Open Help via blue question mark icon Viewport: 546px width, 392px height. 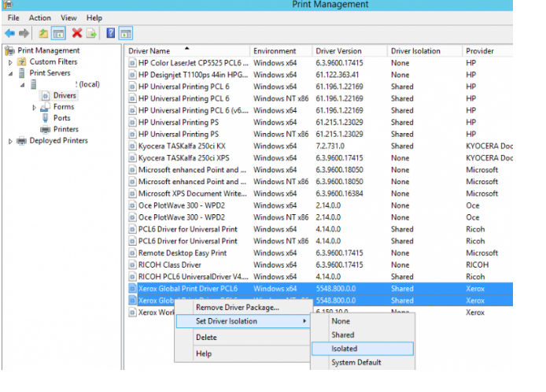[111, 33]
